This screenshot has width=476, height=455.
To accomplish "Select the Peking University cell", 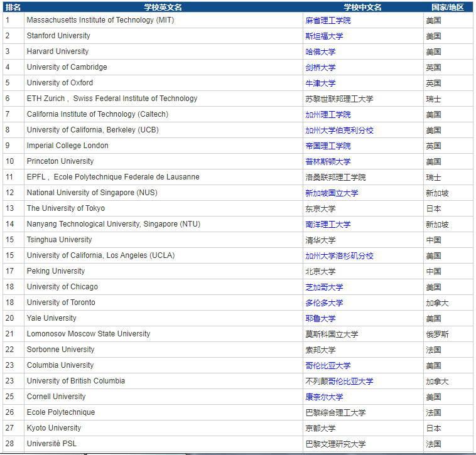I will pyautogui.click(x=163, y=271).
